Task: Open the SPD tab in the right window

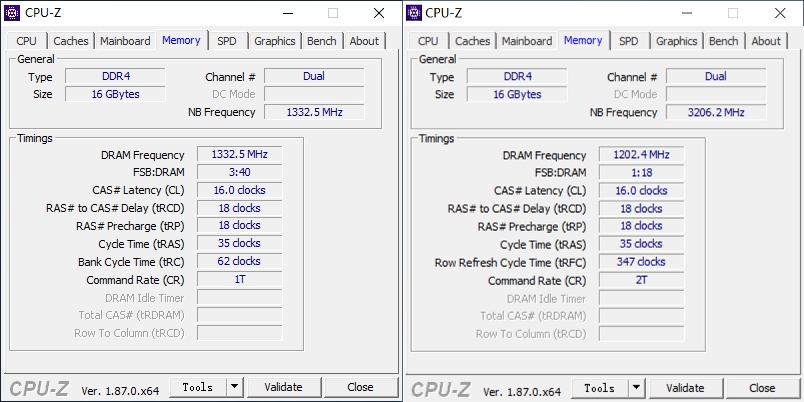Action: pos(629,41)
